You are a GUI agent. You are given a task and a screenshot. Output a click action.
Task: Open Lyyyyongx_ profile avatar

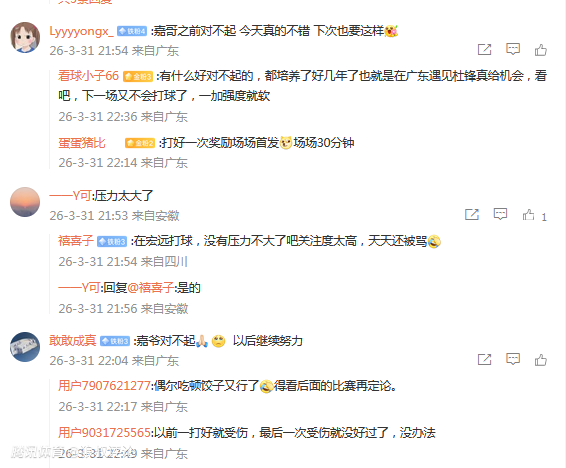[x=25, y=37]
